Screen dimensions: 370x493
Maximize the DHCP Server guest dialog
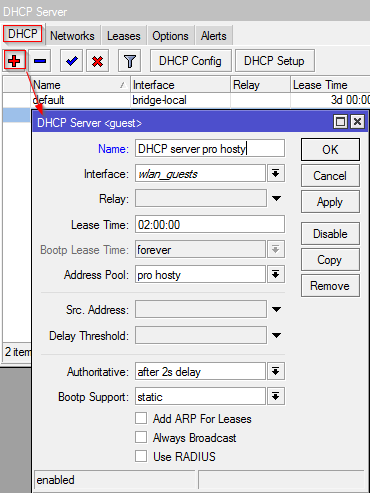pyautogui.click(x=340, y=122)
